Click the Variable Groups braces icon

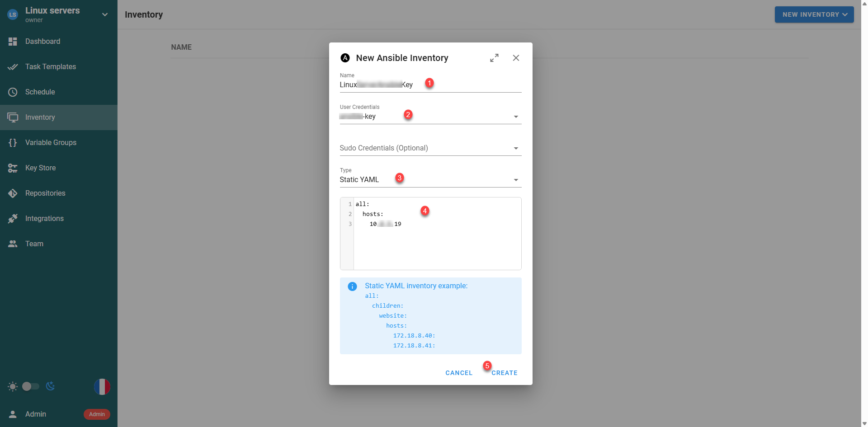pyautogui.click(x=13, y=143)
